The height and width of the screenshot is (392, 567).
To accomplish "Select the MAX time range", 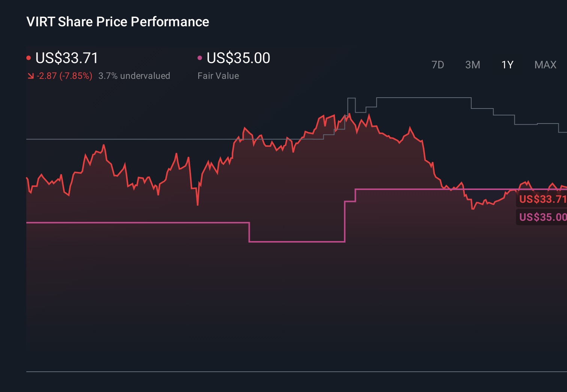I will coord(545,65).
